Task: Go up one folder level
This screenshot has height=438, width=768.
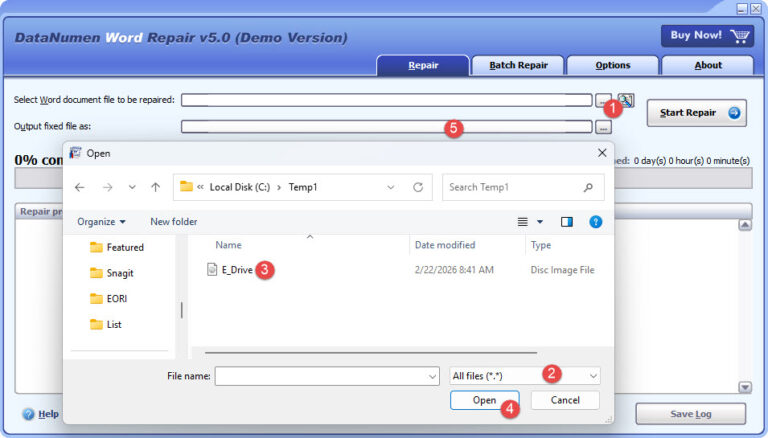Action: click(x=156, y=187)
